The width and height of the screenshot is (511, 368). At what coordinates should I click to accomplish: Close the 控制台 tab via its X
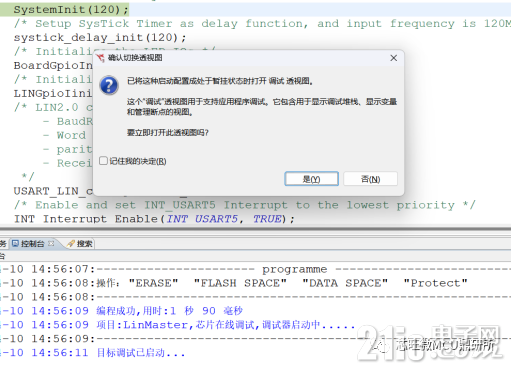click(51, 244)
